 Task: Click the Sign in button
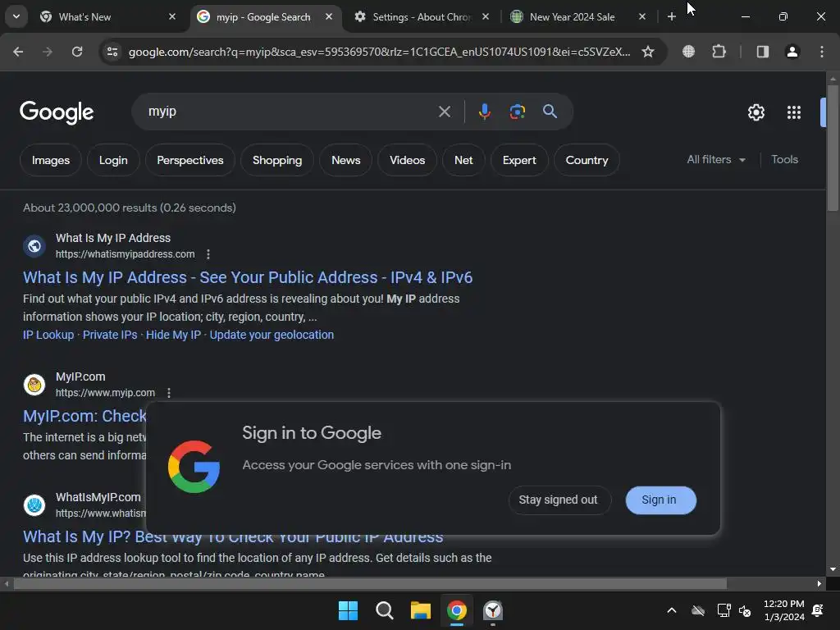point(660,500)
